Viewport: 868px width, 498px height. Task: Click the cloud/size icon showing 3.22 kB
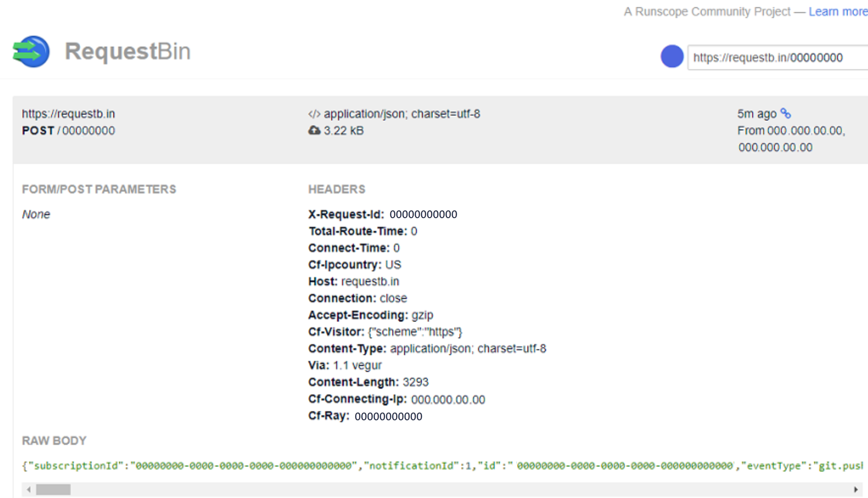pos(313,129)
